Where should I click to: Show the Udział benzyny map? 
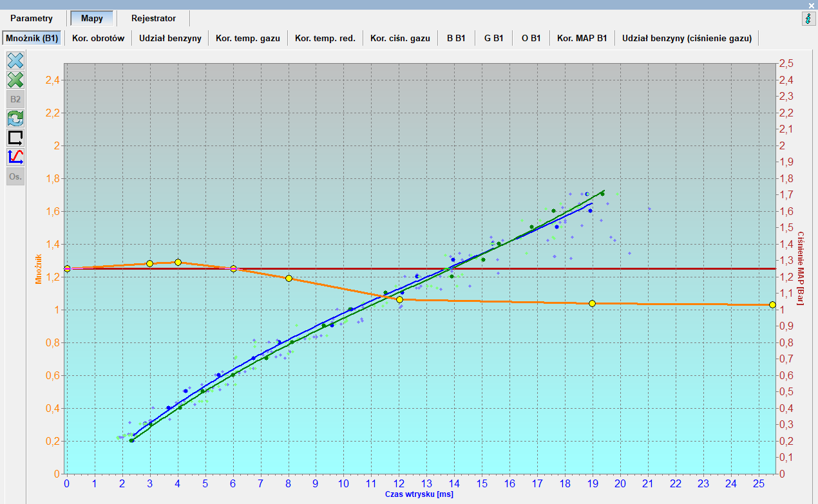pos(170,38)
